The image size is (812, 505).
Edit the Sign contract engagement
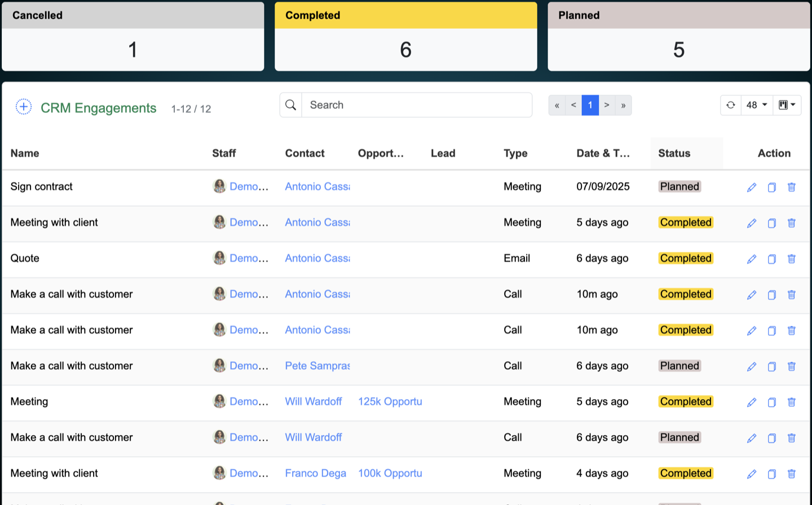(752, 187)
